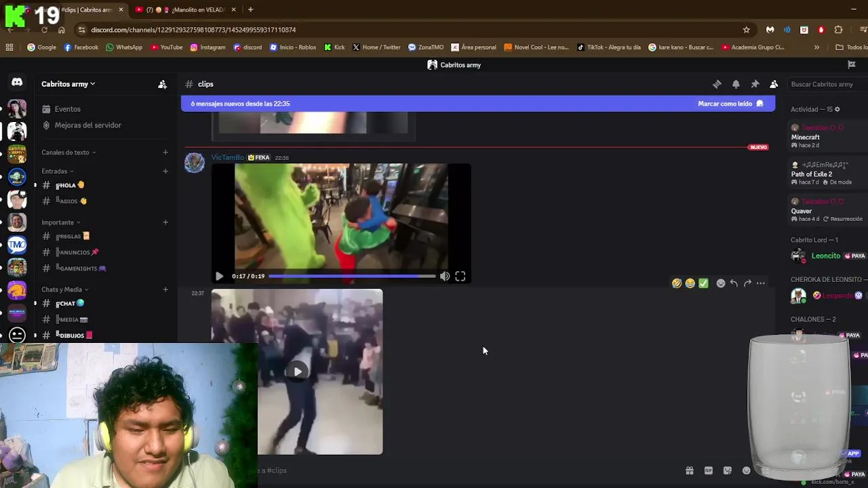Open sticker picker in message bar
Image resolution: width=868 pixels, height=488 pixels.
[728, 470]
